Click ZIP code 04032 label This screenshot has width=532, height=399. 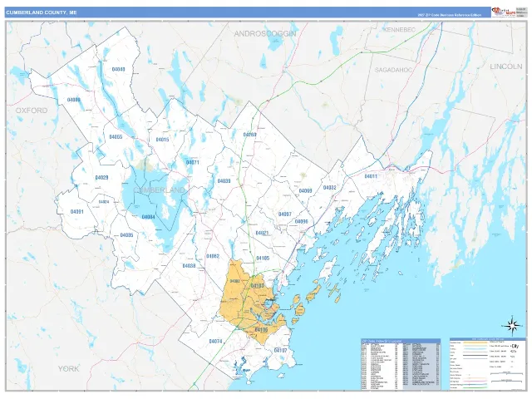click(x=329, y=188)
